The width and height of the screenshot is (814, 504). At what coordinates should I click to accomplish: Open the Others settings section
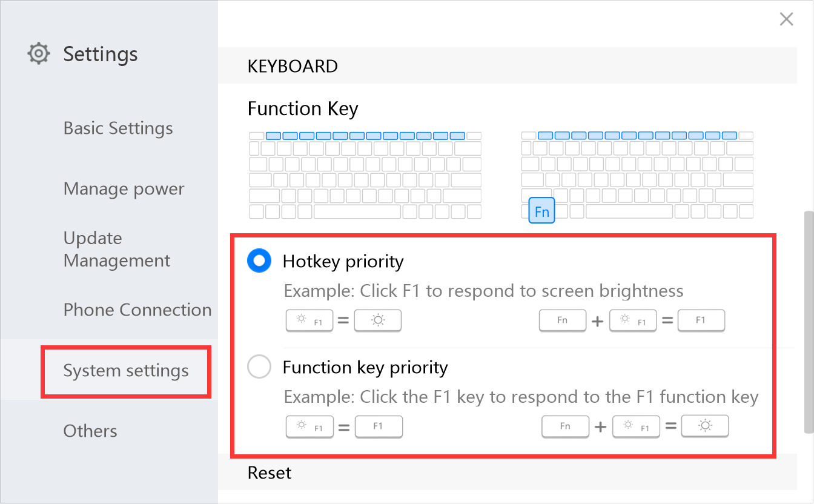pos(90,431)
